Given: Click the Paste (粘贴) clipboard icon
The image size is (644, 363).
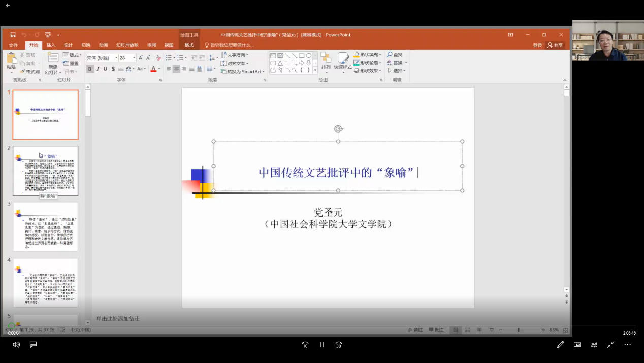Looking at the screenshot, I should [x=11, y=58].
